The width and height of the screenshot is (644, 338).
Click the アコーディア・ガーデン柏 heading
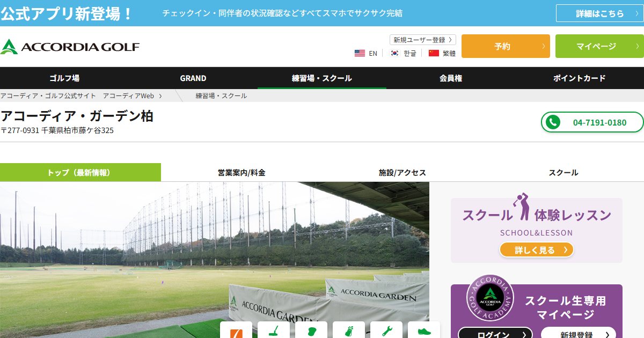[77, 116]
